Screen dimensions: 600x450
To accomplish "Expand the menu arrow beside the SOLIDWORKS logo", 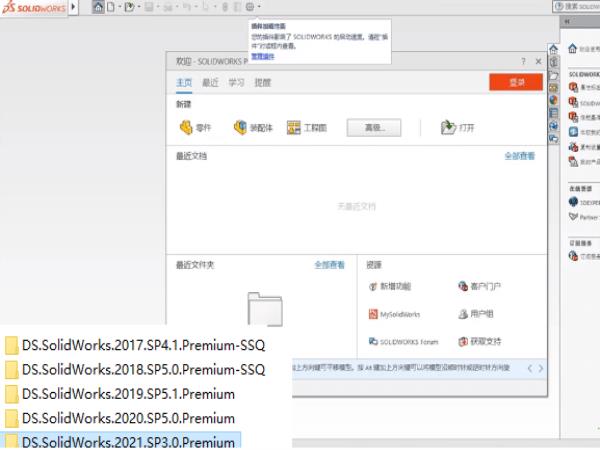I will (x=73, y=7).
